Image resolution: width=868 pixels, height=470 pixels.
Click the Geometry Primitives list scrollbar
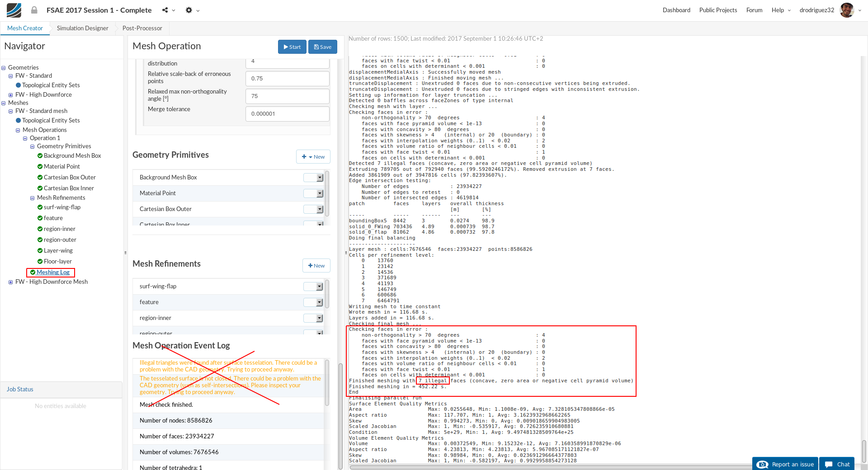click(327, 193)
